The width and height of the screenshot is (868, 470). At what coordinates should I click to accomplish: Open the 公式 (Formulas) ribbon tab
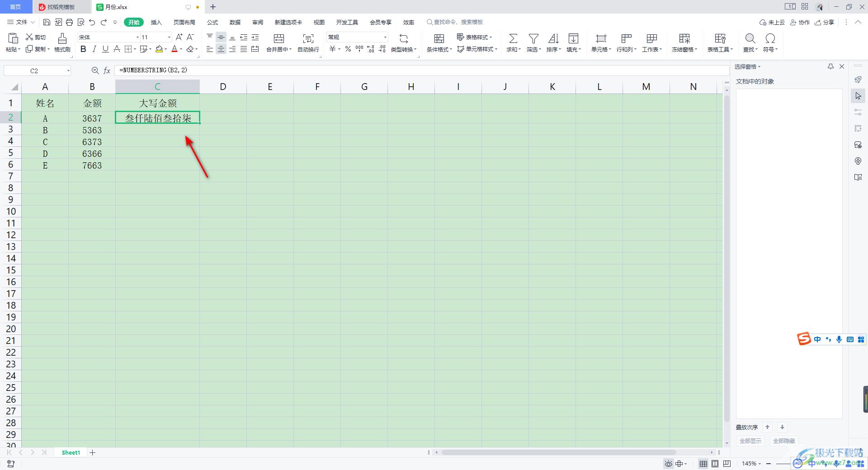pos(212,22)
